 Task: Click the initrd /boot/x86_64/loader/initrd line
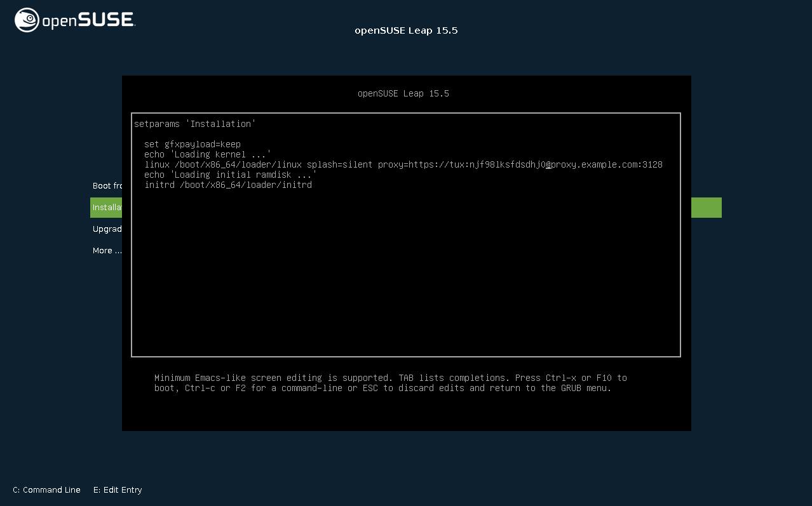click(228, 185)
